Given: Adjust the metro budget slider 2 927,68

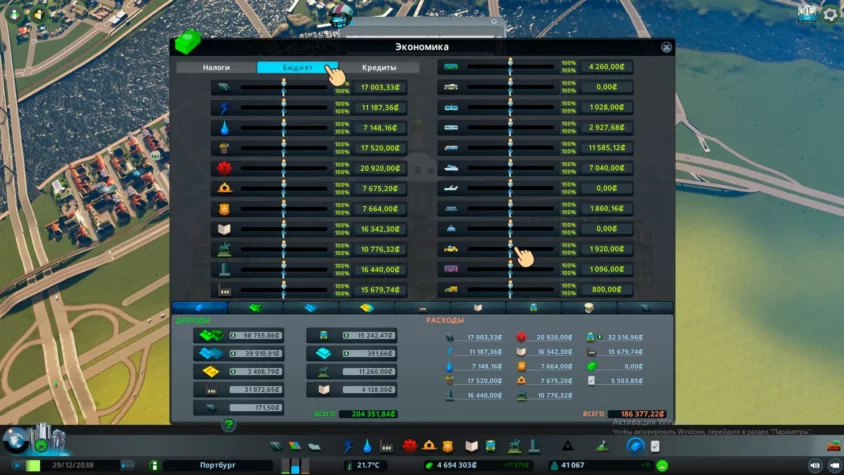Looking at the screenshot, I should pyautogui.click(x=510, y=128).
